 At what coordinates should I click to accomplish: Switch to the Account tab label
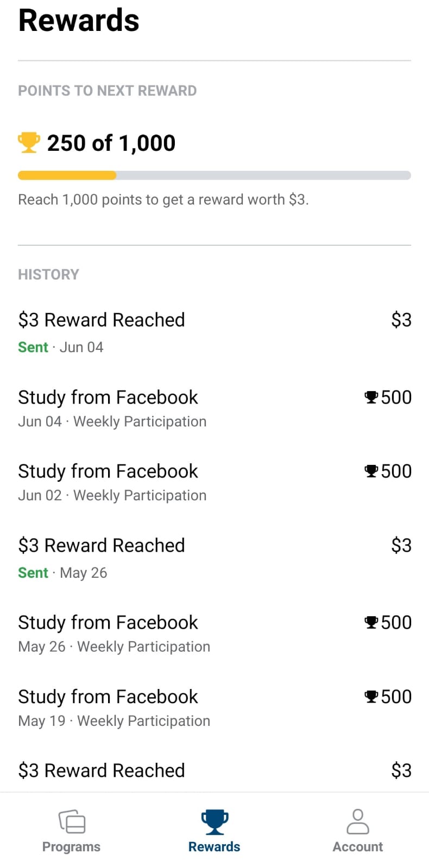click(357, 847)
